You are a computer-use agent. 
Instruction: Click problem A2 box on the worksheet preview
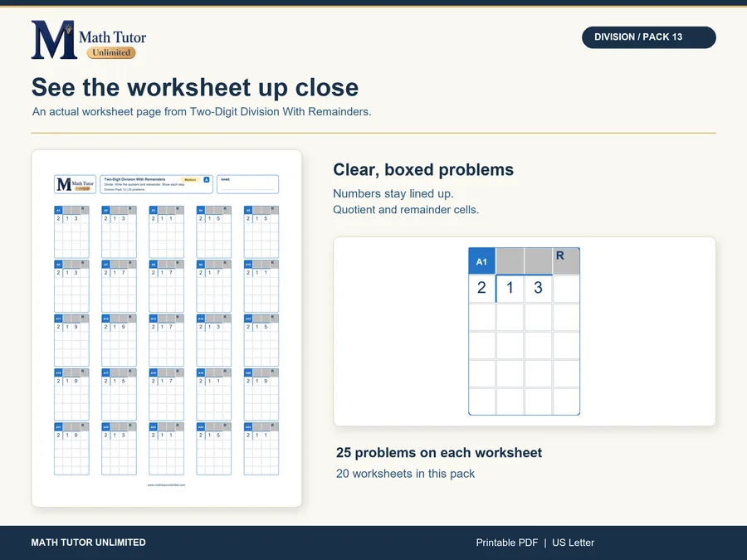pos(119,232)
